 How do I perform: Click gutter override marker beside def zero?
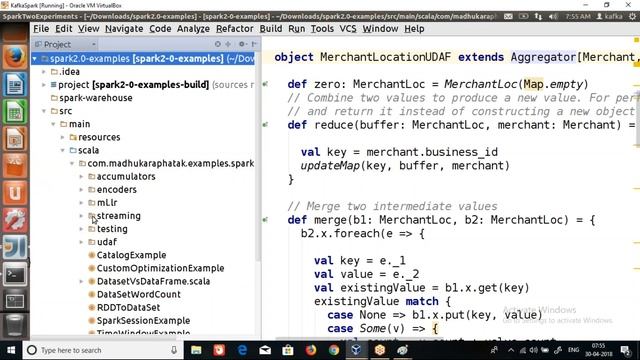pos(265,84)
